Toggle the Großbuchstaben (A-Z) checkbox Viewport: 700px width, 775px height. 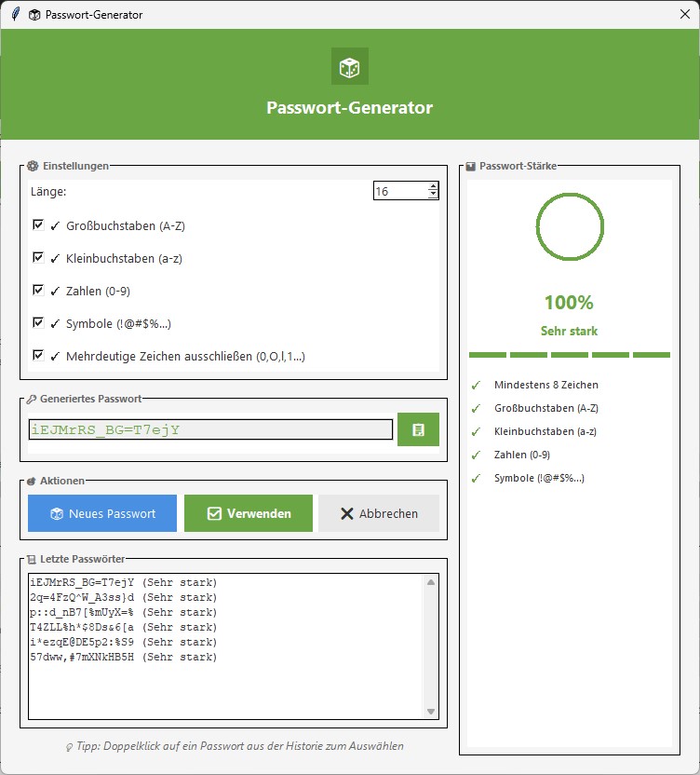[x=38, y=224]
